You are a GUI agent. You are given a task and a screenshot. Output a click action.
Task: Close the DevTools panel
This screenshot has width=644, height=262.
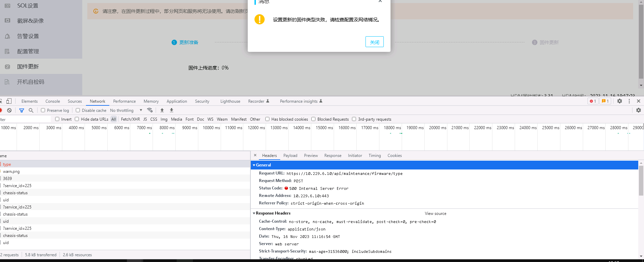pyautogui.click(x=639, y=101)
